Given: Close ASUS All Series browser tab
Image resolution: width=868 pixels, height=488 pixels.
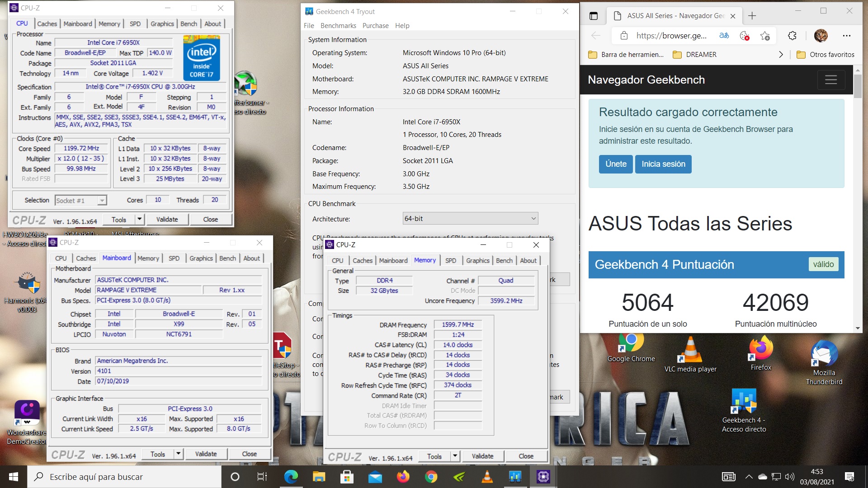Looking at the screenshot, I should (733, 16).
